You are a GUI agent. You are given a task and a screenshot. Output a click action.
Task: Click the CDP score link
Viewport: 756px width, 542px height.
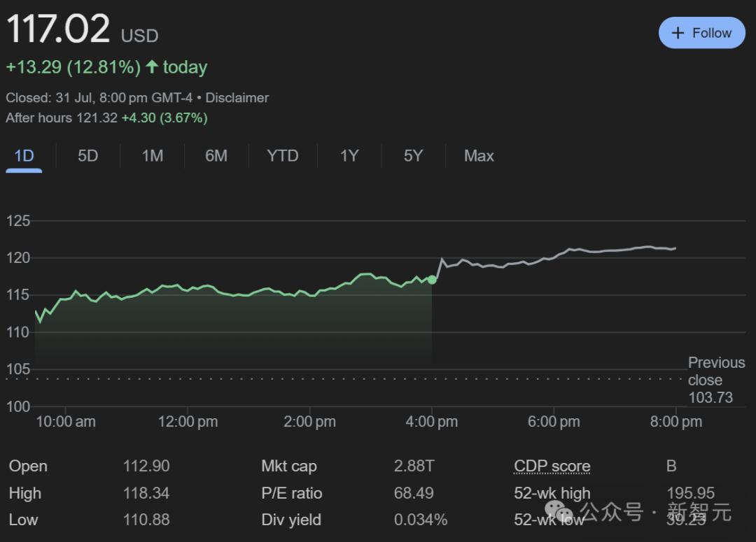click(552, 466)
